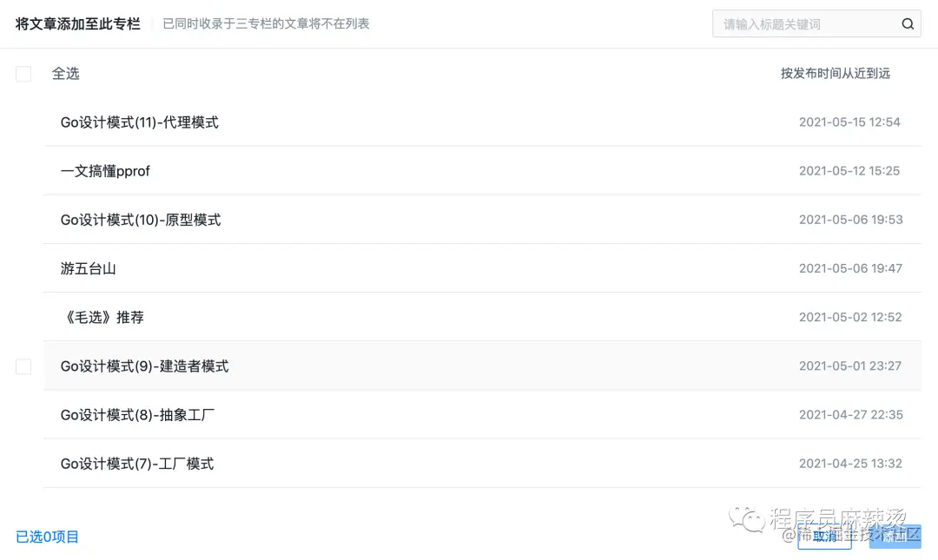Check the 全选 select-all checkbox
The image size is (938, 560).
(x=23, y=74)
